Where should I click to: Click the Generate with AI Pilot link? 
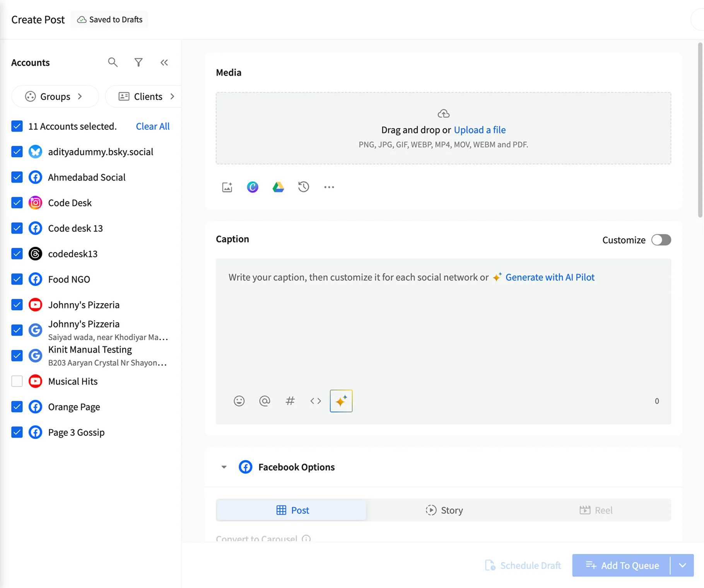(550, 277)
